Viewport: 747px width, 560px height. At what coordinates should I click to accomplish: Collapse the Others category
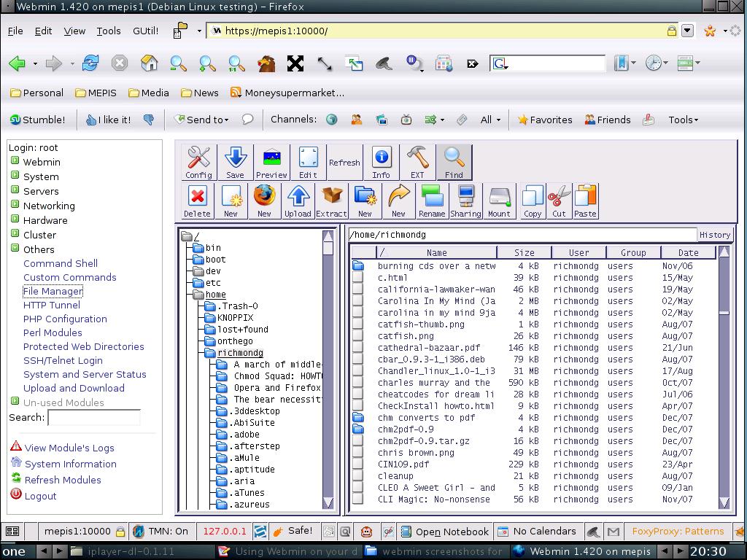[x=15, y=248]
